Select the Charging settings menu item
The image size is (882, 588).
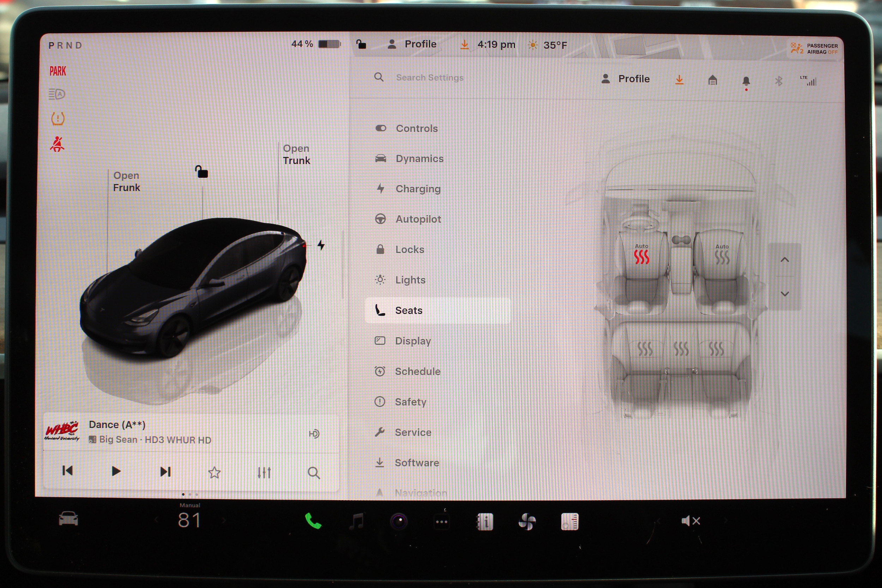418,189
